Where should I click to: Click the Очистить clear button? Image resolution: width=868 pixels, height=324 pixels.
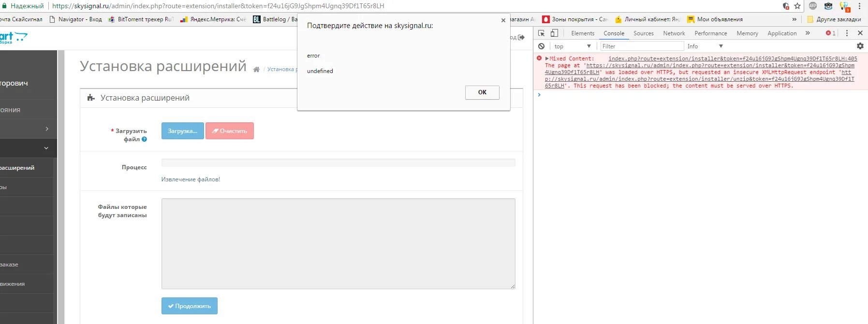(x=230, y=131)
